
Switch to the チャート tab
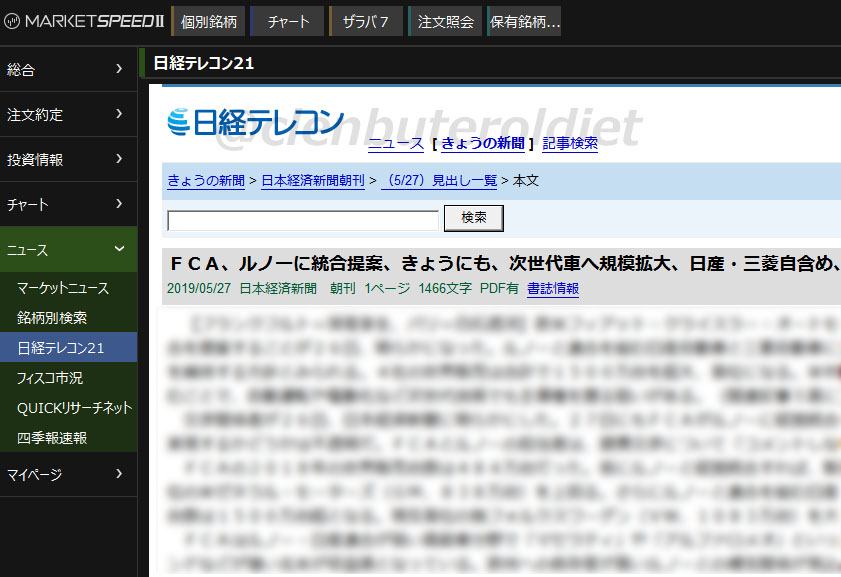(x=287, y=21)
